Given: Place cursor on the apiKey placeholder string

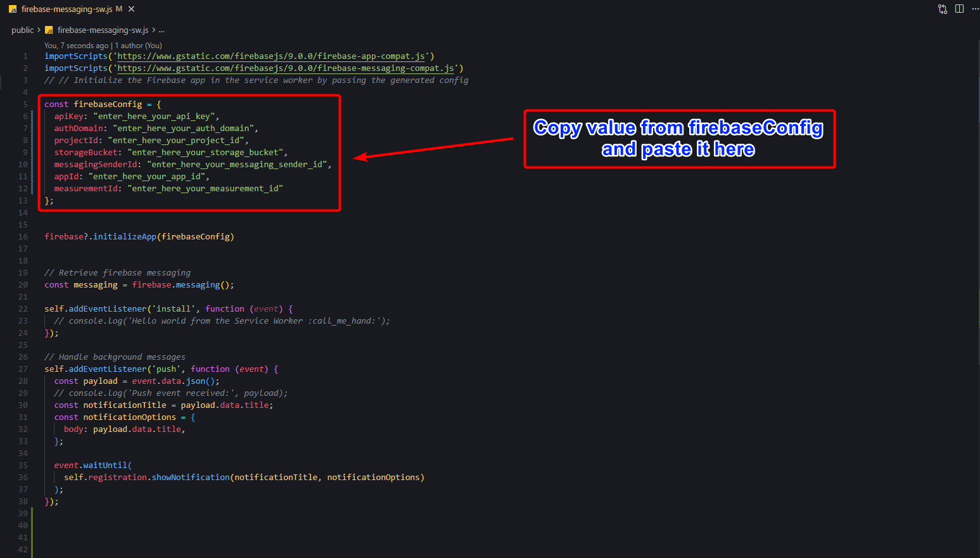Looking at the screenshot, I should (x=154, y=117).
